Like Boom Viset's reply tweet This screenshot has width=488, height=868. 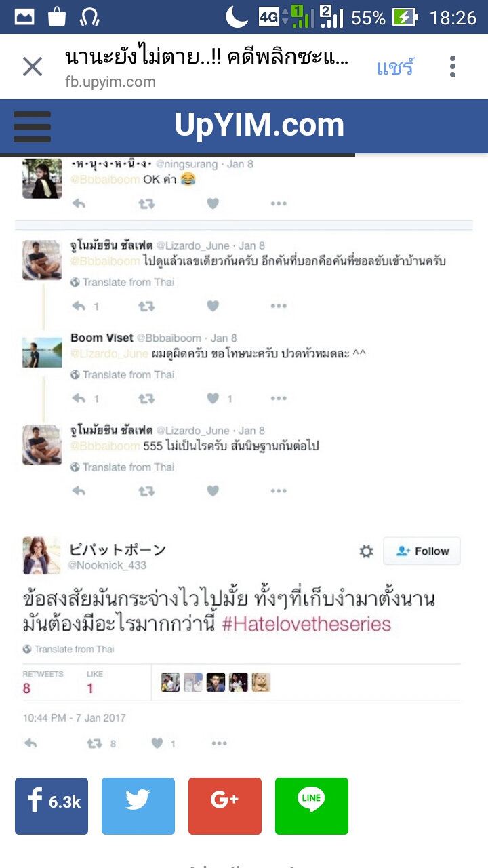[213, 399]
